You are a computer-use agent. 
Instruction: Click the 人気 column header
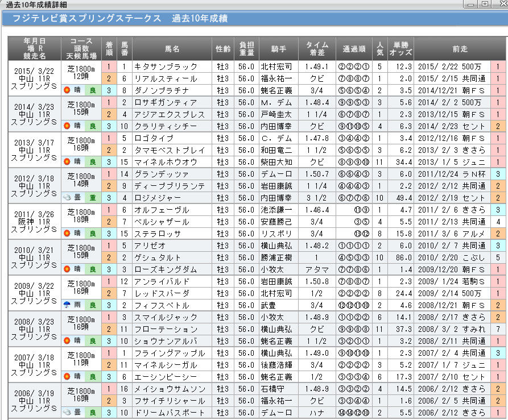(x=380, y=49)
